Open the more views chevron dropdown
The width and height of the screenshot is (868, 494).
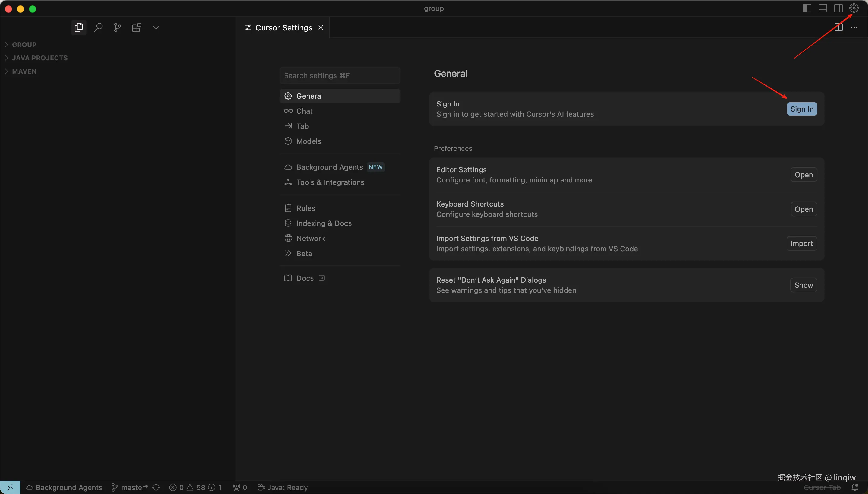coord(156,27)
